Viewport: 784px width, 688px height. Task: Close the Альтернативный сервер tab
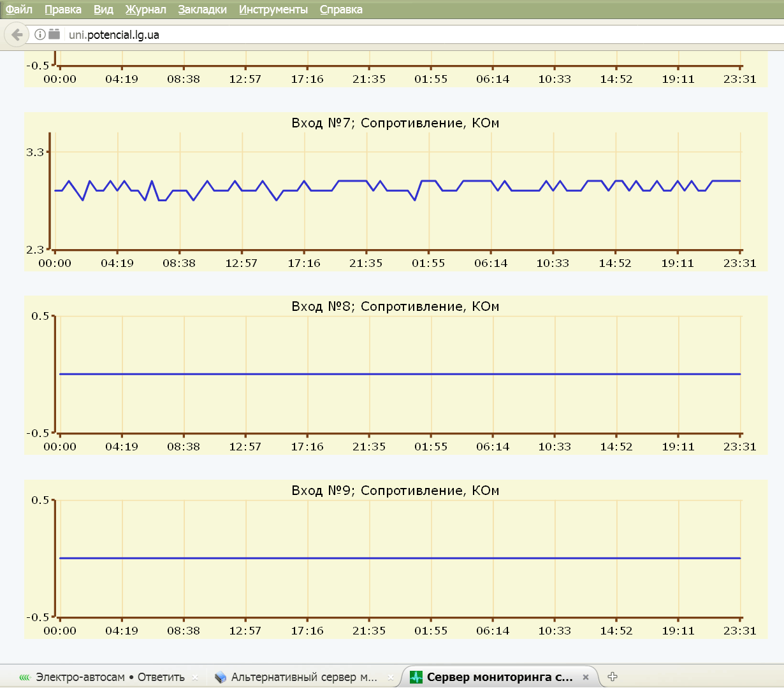pos(391,677)
